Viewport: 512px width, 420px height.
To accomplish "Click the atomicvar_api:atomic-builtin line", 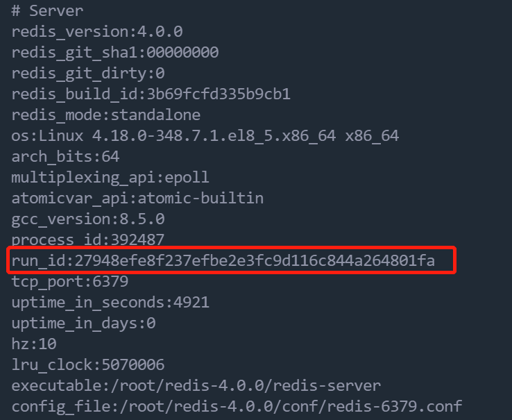I will coord(137,199).
